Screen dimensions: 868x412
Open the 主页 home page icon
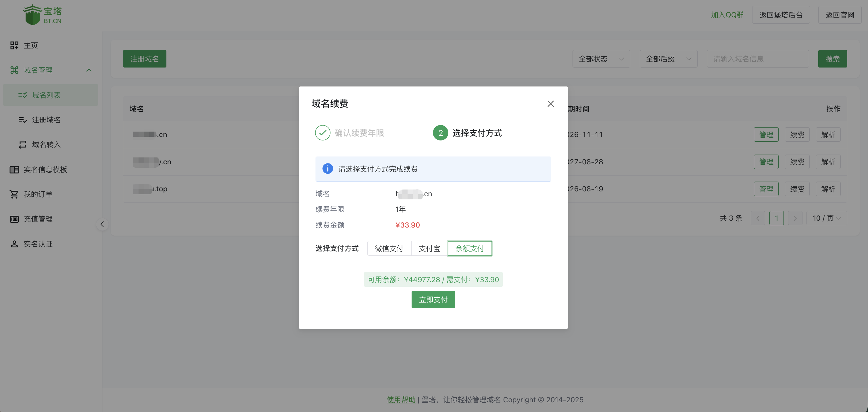point(30,45)
